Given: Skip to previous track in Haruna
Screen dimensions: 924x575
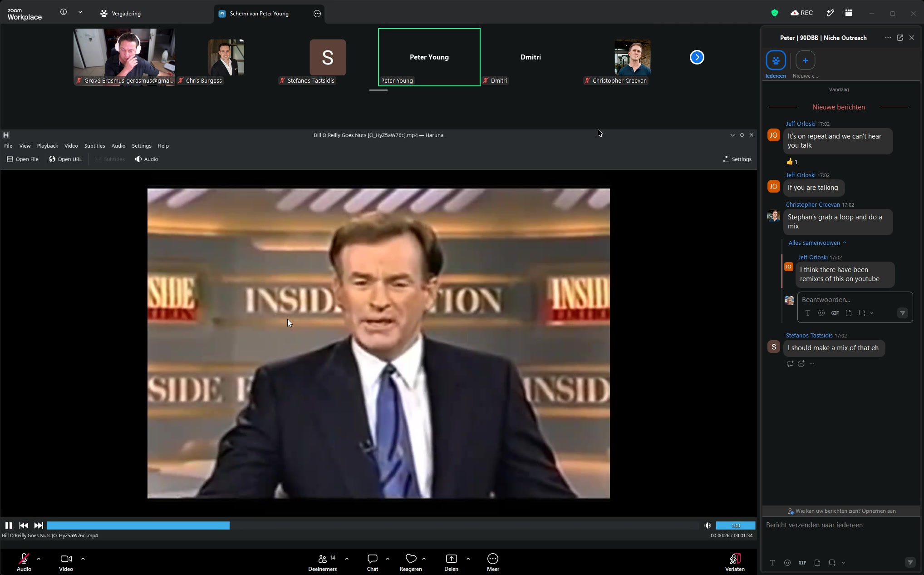Looking at the screenshot, I should point(24,525).
